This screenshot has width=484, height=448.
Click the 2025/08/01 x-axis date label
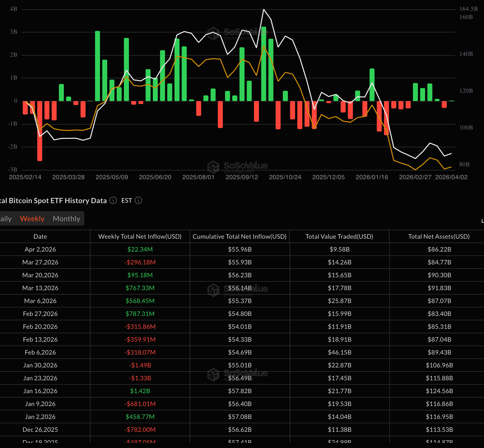tap(198, 177)
